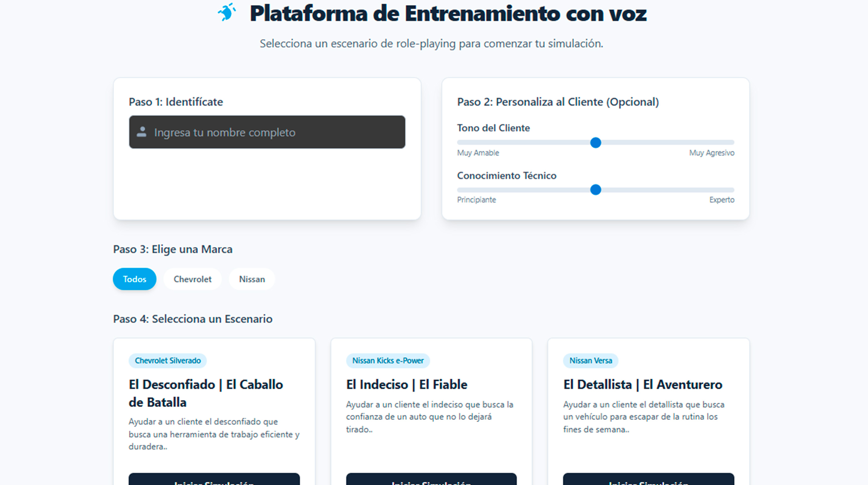
Task: Click the Conocimiento Técnico slider handle
Action: tap(595, 190)
